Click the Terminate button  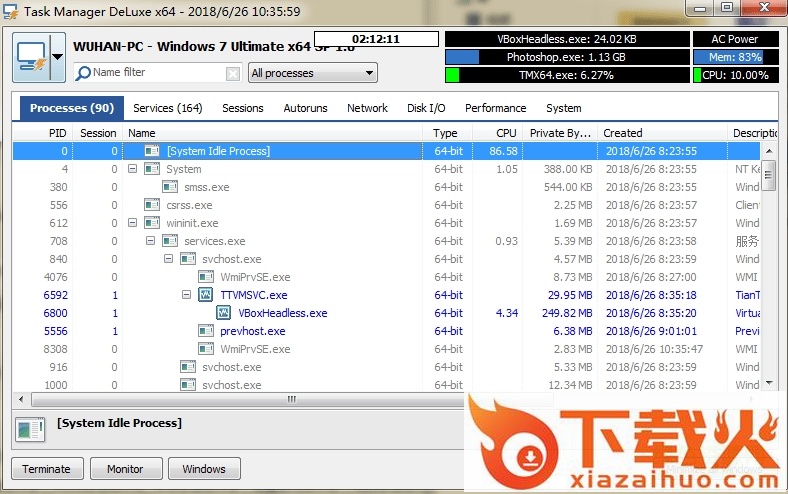click(x=46, y=469)
